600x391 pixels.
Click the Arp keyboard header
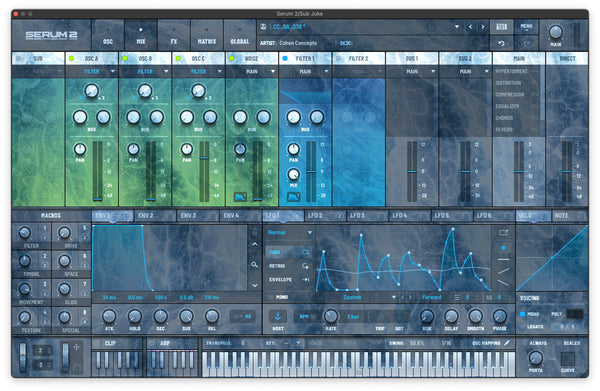pos(172,343)
